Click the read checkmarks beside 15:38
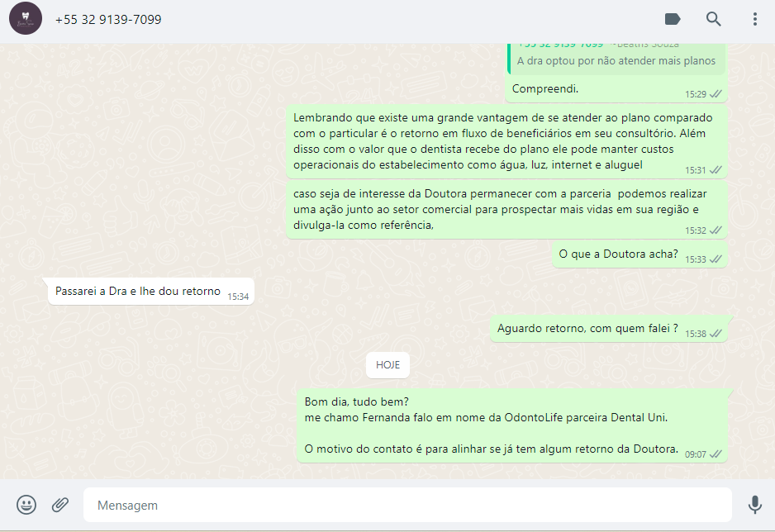The width and height of the screenshot is (775, 532). pyautogui.click(x=716, y=334)
